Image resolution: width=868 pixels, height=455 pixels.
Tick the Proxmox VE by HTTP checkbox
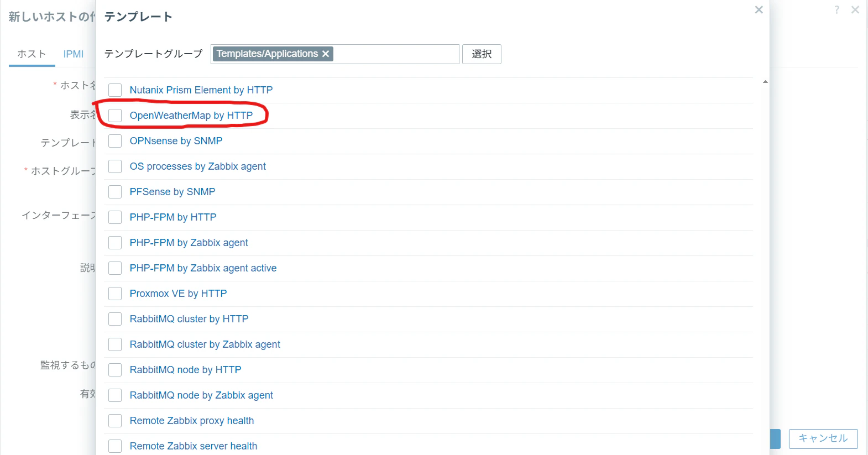click(x=115, y=294)
